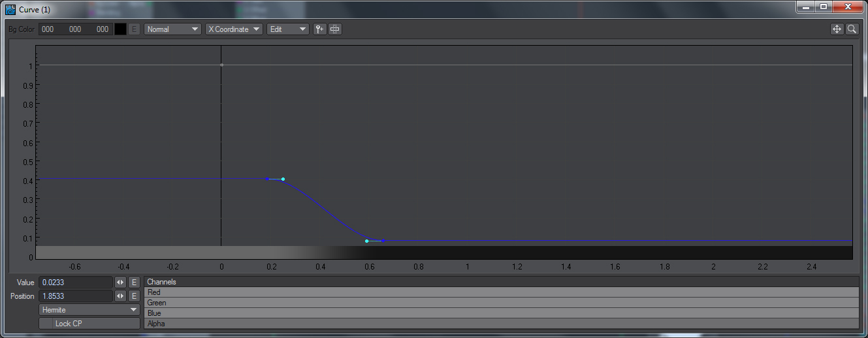Select the Red channel row

coord(501,293)
